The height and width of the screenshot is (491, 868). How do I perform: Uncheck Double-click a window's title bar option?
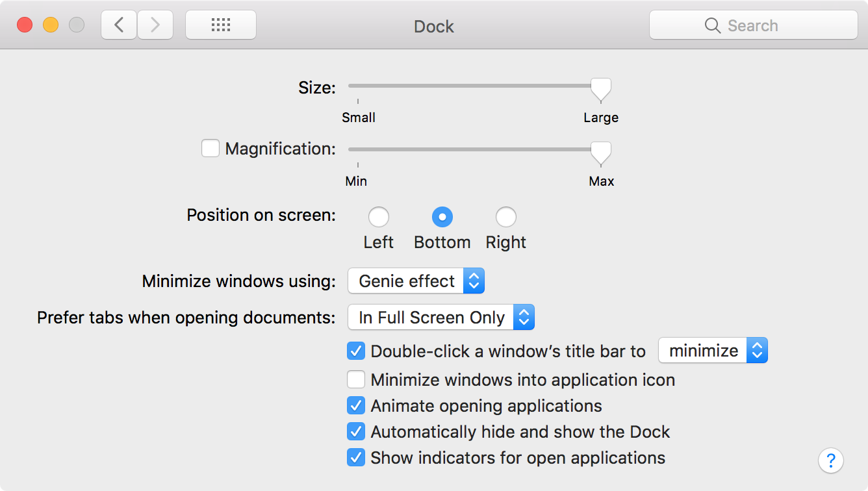pyautogui.click(x=356, y=351)
